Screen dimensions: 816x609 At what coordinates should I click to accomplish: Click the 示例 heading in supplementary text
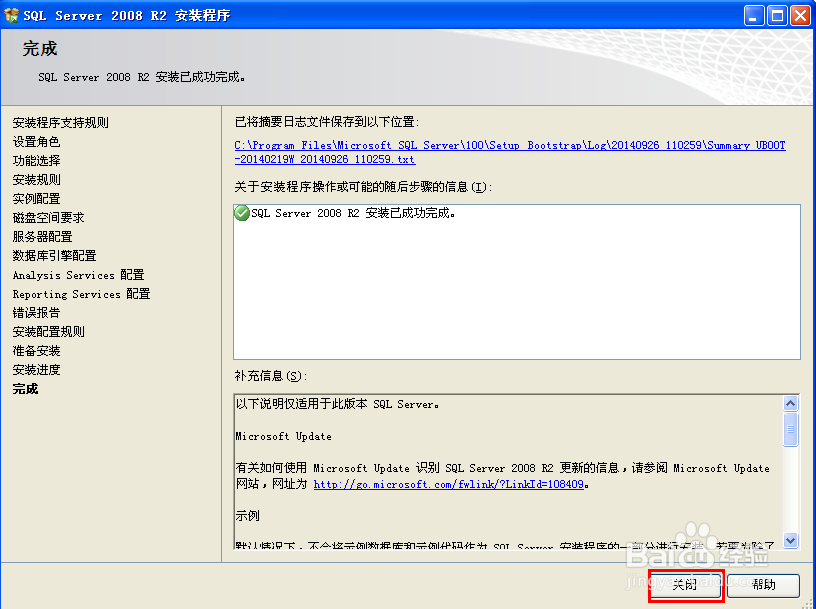(248, 516)
